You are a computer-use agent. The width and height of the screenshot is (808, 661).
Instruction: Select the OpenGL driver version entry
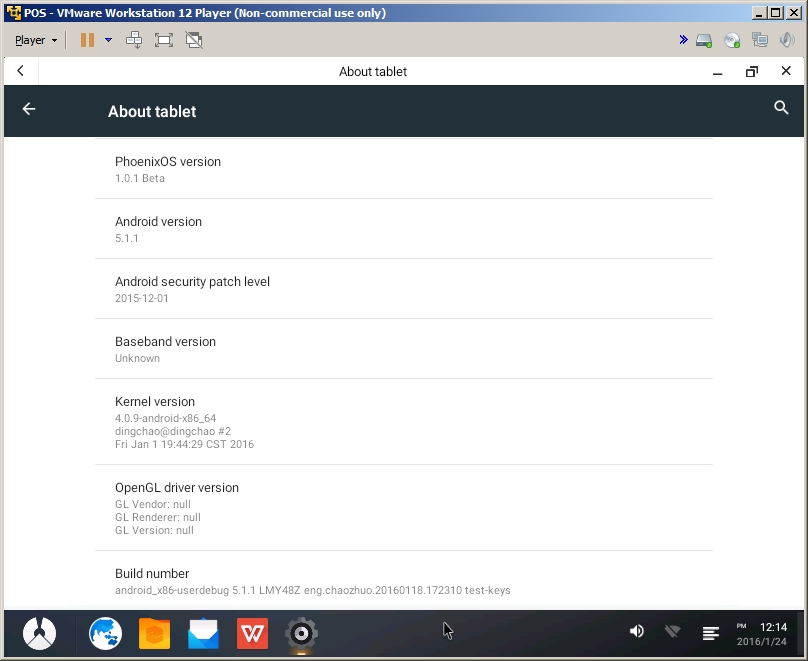[x=404, y=508]
